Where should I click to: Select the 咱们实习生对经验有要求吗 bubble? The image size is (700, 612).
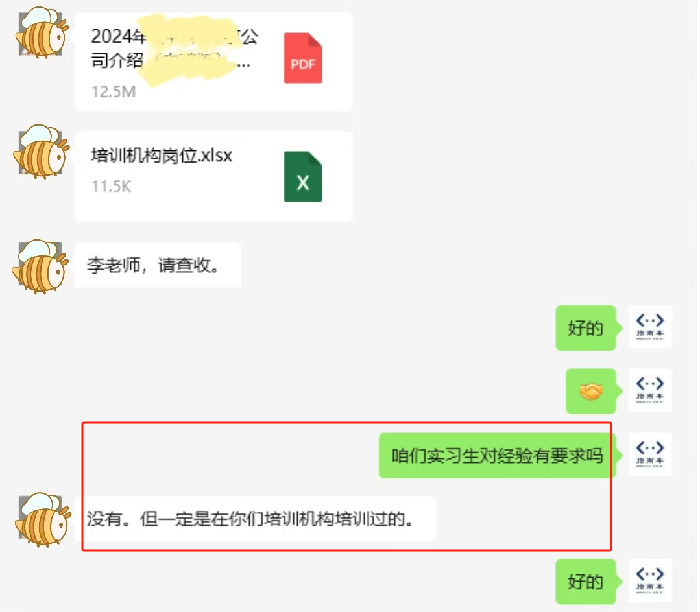pyautogui.click(x=498, y=455)
